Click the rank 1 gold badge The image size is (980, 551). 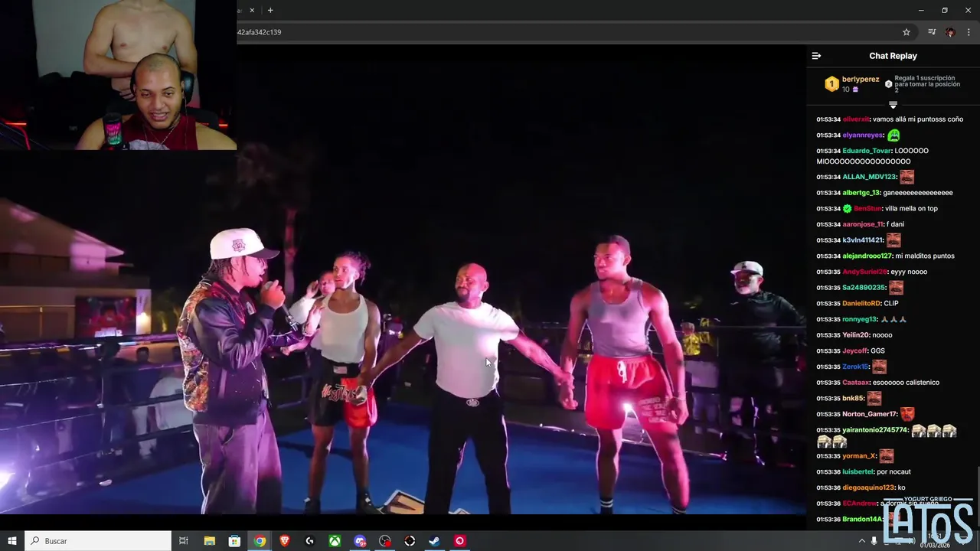click(831, 84)
